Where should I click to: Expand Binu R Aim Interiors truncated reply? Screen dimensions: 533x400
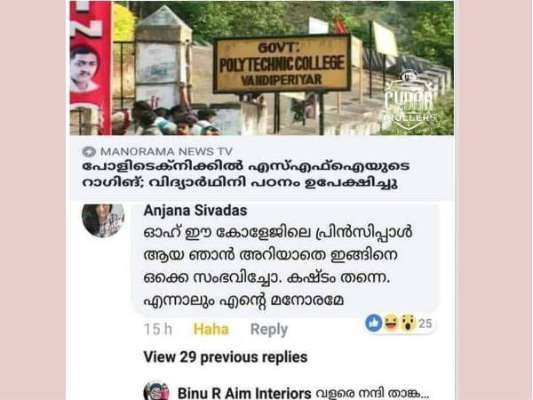click(x=372, y=393)
